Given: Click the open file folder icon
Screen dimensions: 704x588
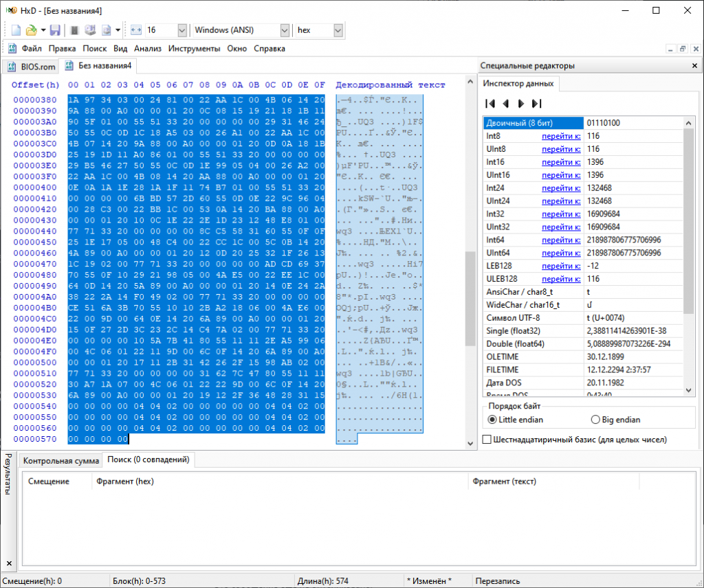Looking at the screenshot, I should [31, 30].
